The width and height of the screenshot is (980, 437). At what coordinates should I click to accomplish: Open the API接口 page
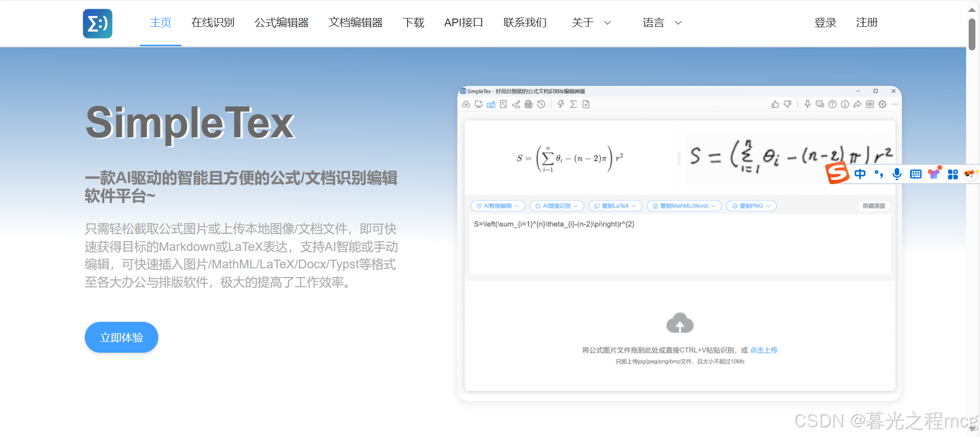(x=464, y=23)
